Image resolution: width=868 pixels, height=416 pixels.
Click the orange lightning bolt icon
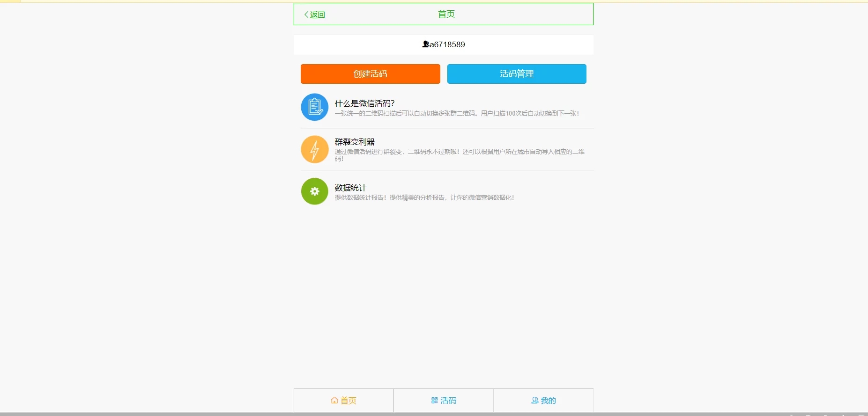point(315,149)
